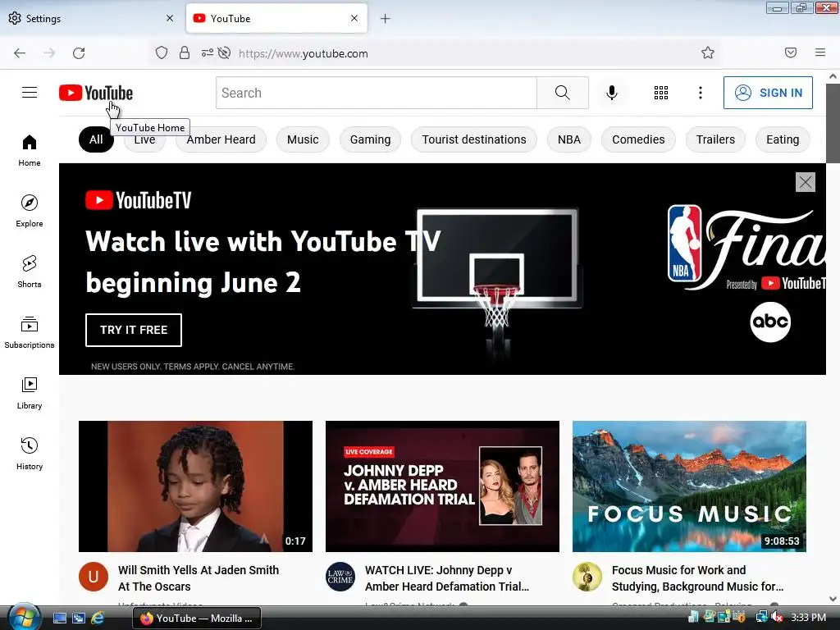Screen dimensions: 840x630
Task: Go to Home in sidebar
Action: [30, 151]
